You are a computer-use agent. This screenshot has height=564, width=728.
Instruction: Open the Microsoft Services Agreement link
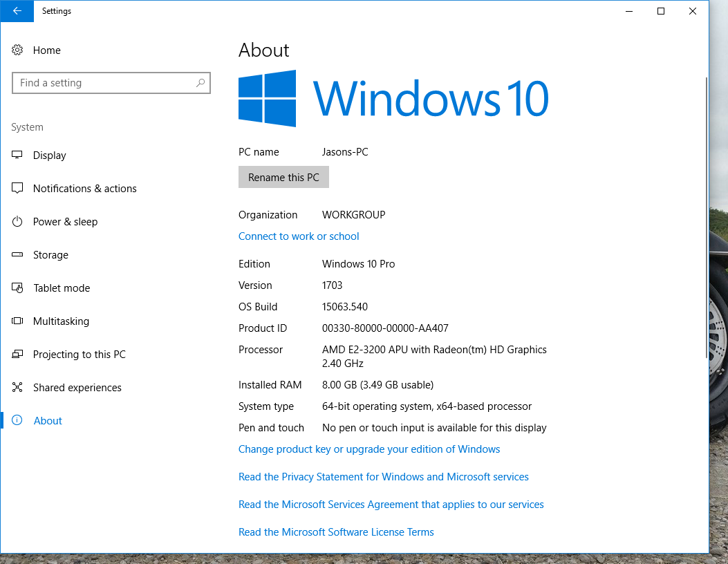tap(391, 505)
